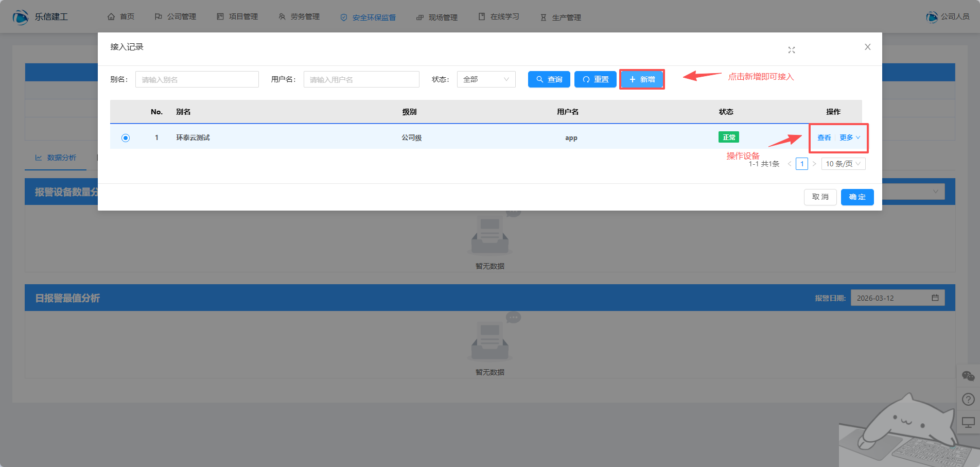Open the help question mark icon
980x467 pixels.
point(968,400)
